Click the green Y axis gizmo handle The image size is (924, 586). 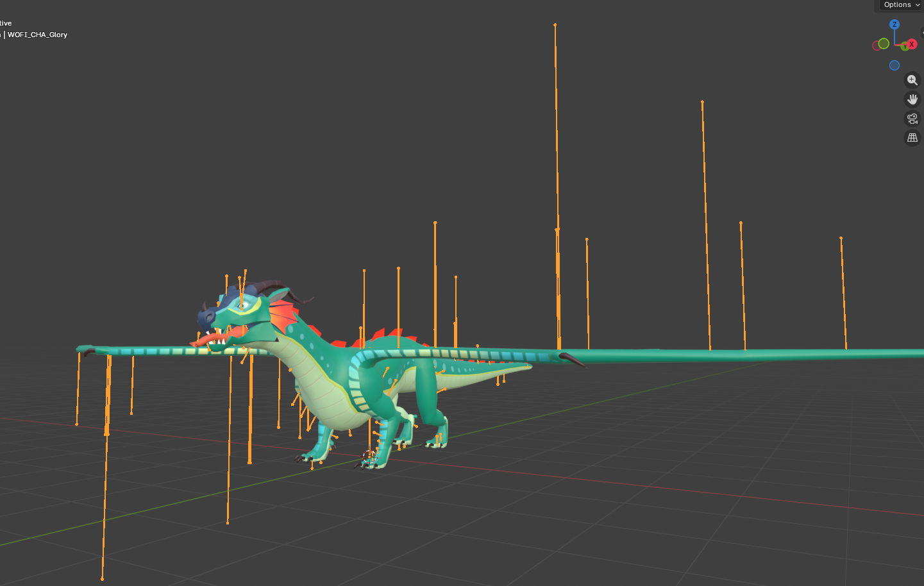point(904,47)
